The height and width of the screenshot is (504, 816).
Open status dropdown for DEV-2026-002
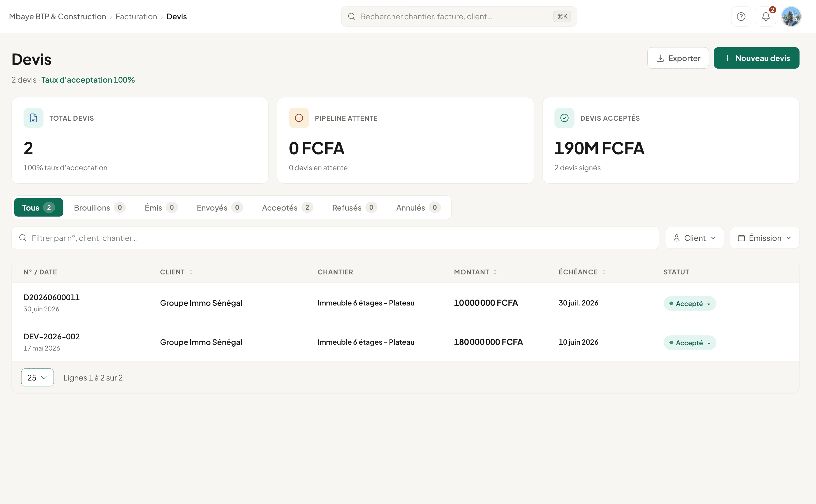point(690,343)
